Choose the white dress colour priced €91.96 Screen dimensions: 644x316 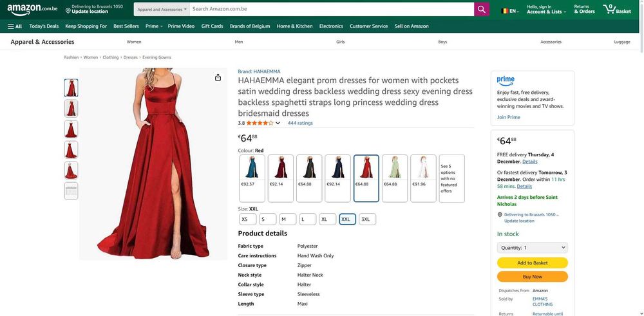[x=424, y=178]
